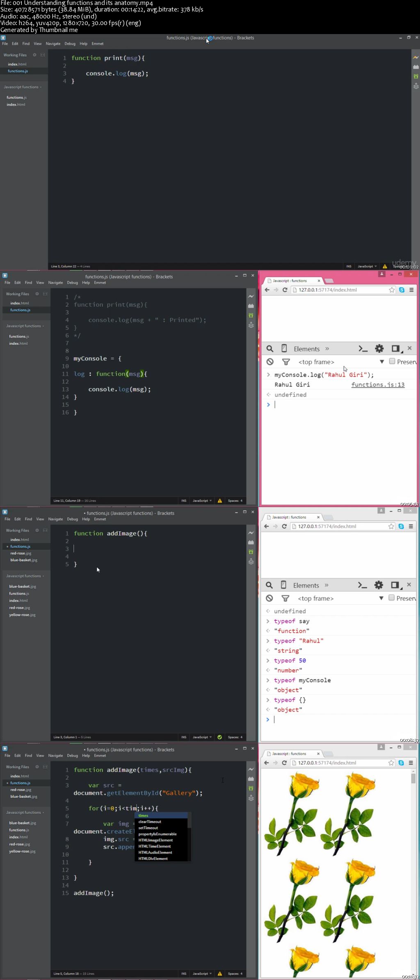The image size is (420, 980).
Task: Open DevTools settings gear in myConsole.log window
Action: tap(379, 349)
